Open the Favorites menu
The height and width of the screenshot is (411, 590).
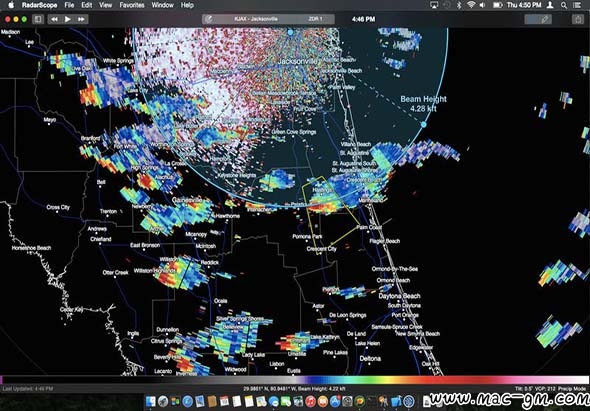(x=132, y=5)
